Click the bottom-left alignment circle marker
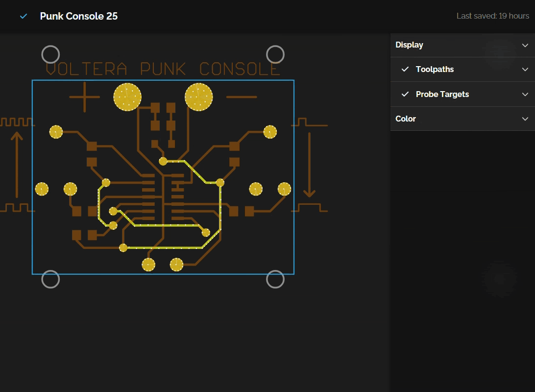This screenshot has height=392, width=535. coord(50,279)
